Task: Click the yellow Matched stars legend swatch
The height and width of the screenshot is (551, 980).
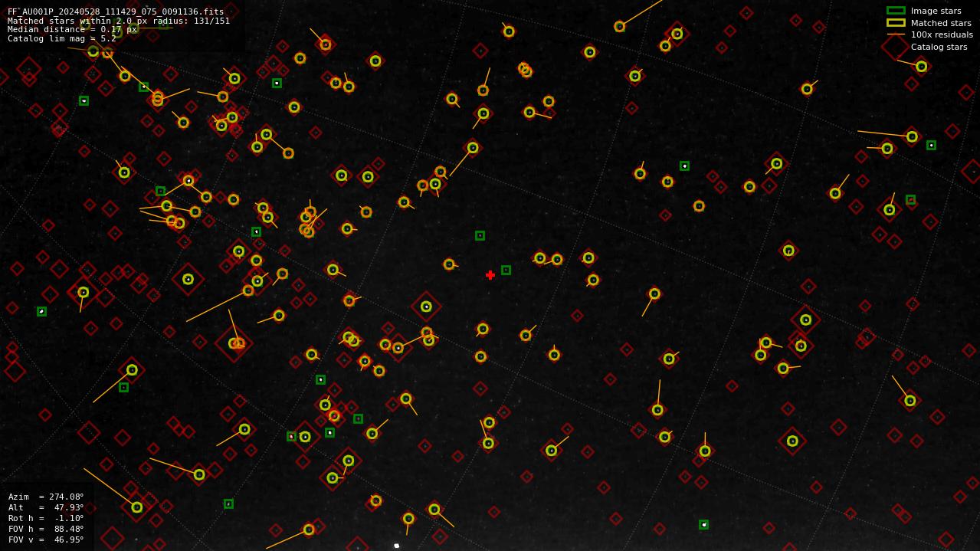Action: click(x=896, y=23)
